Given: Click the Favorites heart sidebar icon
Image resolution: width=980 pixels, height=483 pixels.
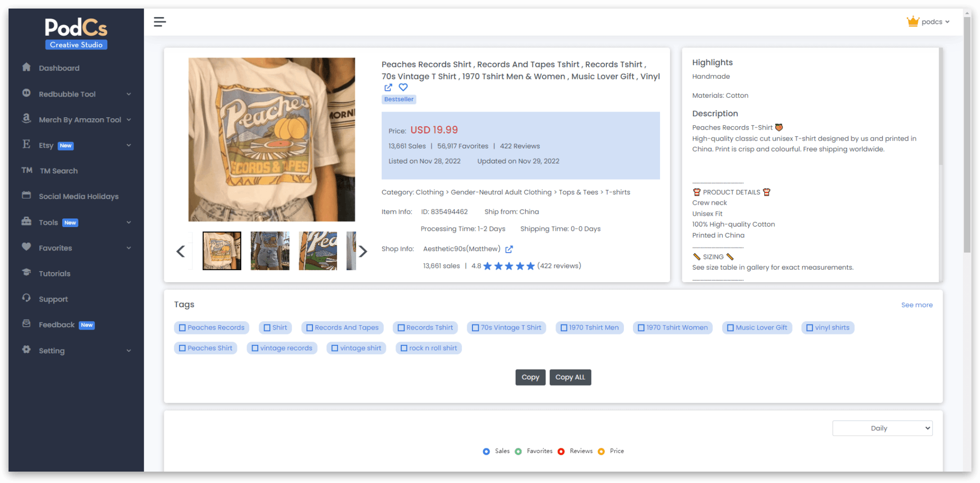Looking at the screenshot, I should [27, 246].
